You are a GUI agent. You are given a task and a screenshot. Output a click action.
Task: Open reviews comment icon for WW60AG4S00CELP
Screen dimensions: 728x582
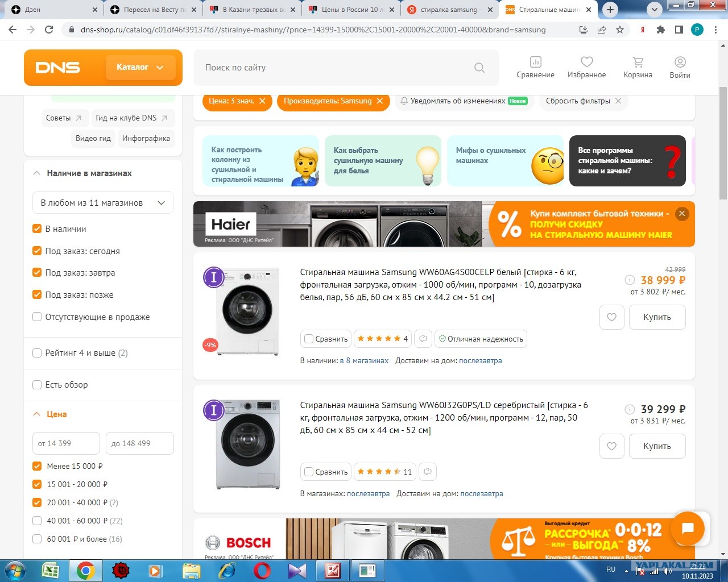[x=423, y=339]
